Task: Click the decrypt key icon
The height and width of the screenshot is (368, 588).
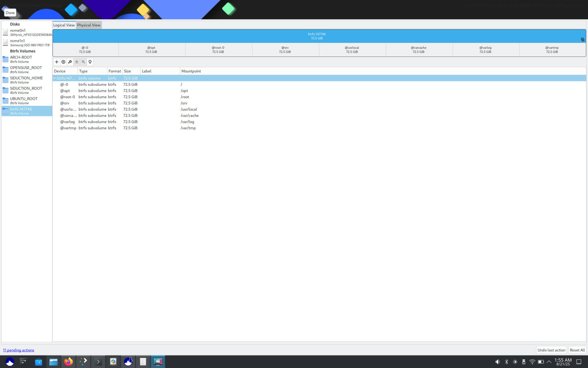Action: pyautogui.click(x=83, y=62)
